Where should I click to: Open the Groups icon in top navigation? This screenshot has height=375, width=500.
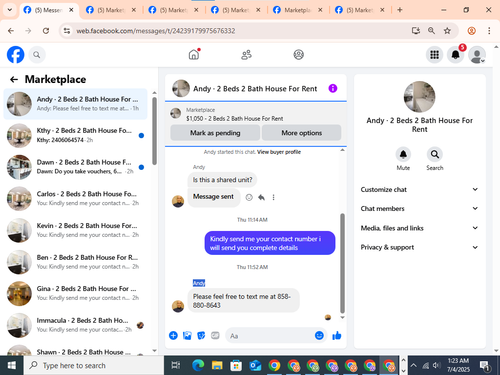298,55
